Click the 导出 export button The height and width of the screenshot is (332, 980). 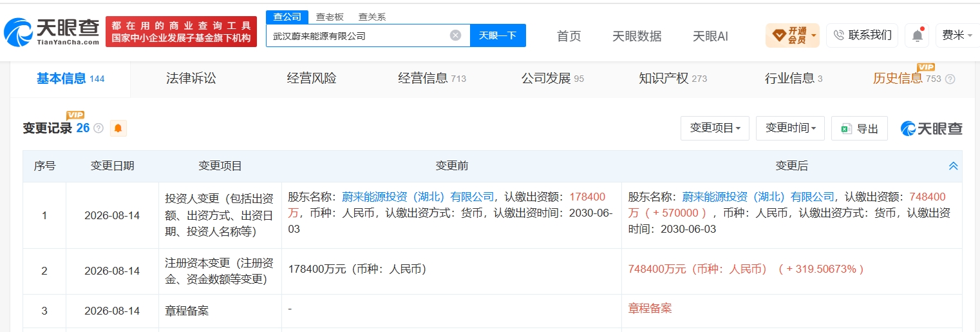point(860,128)
